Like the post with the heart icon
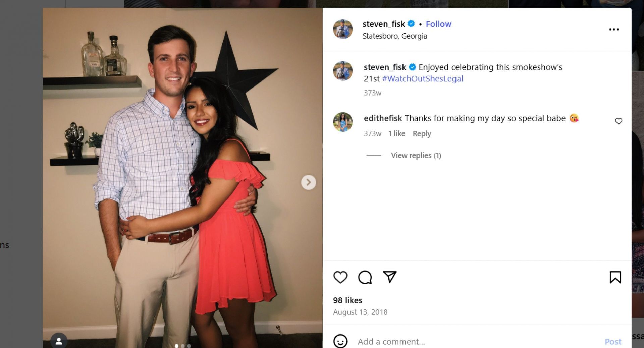This screenshot has width=644, height=348. click(340, 277)
